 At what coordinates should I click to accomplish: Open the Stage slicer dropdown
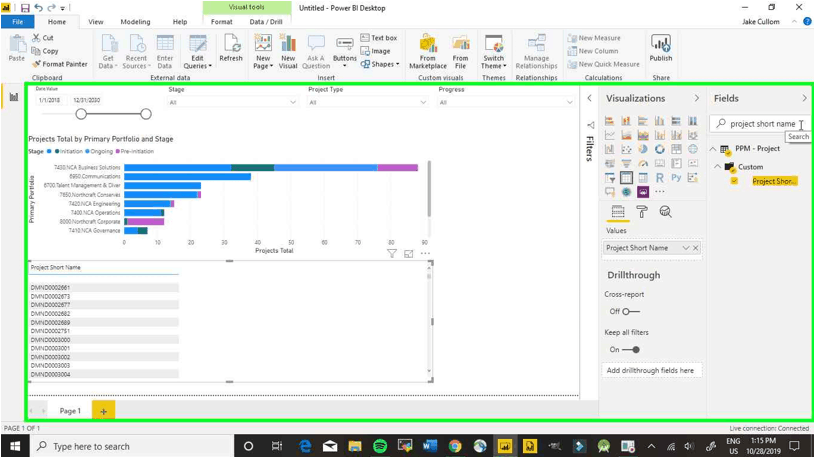[x=293, y=102]
